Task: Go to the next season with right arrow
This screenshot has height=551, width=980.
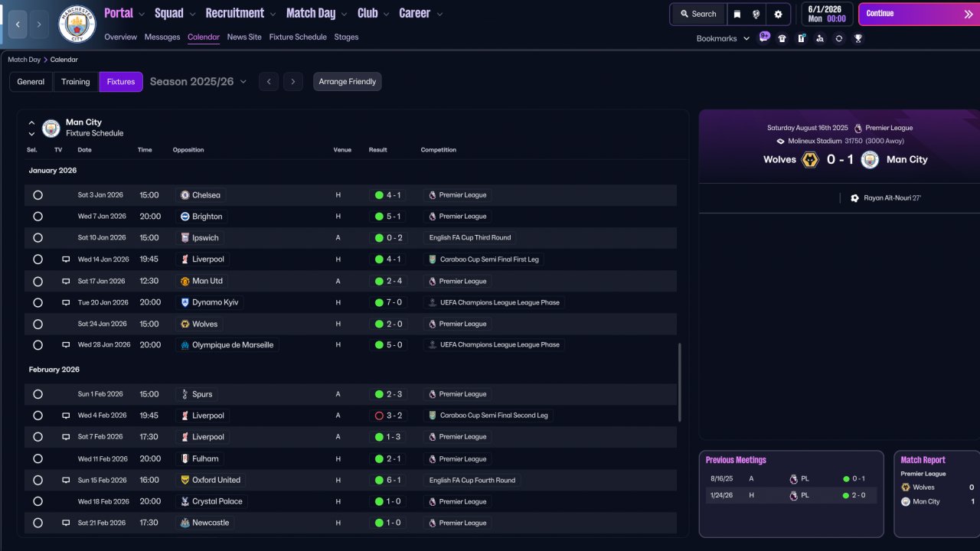Action: click(x=292, y=82)
